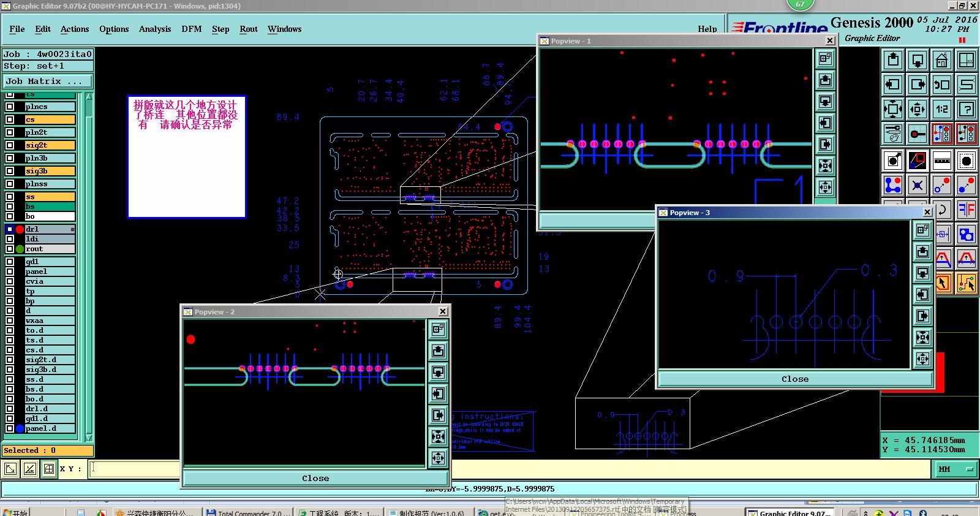Toggle checkbox for layer cs

click(10, 120)
